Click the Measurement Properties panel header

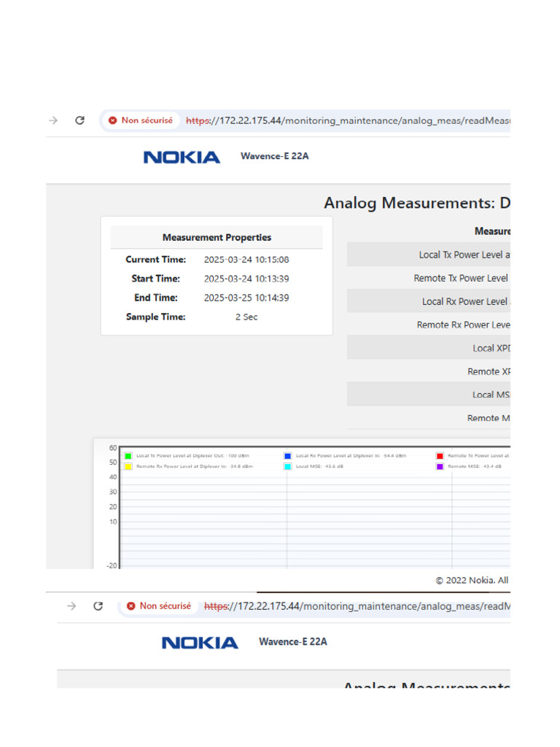217,237
